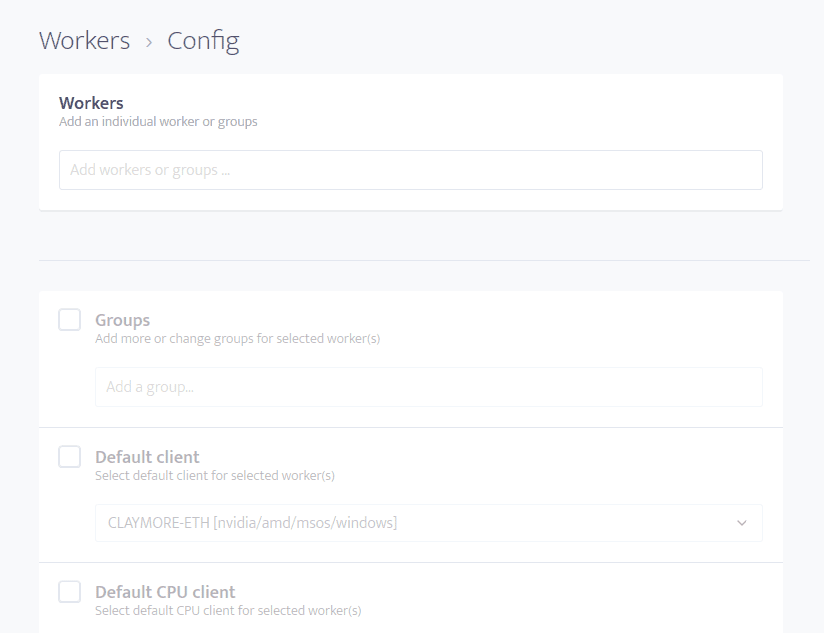This screenshot has height=633, width=824.
Task: Focus the Add workers or groups field
Action: tap(410, 170)
